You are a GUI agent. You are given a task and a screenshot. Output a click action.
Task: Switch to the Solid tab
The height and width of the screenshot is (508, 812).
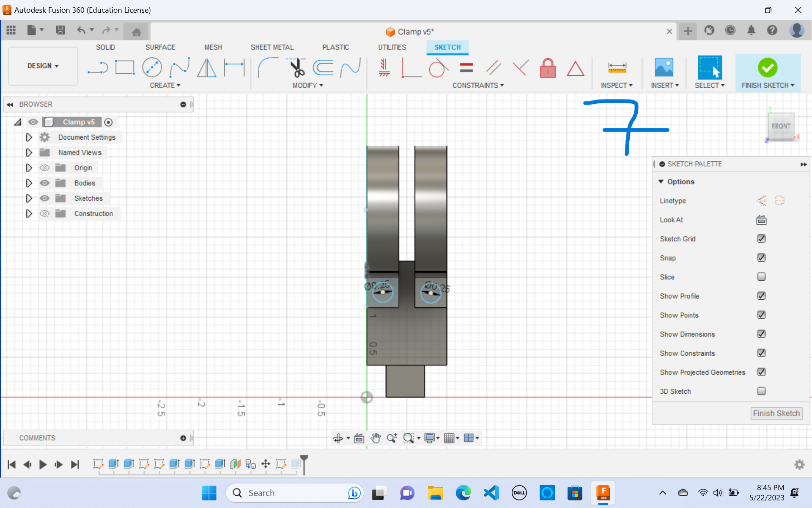click(105, 47)
